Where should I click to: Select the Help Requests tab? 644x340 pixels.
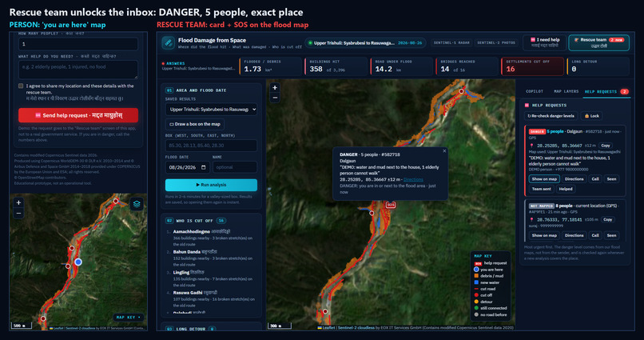(x=606, y=92)
